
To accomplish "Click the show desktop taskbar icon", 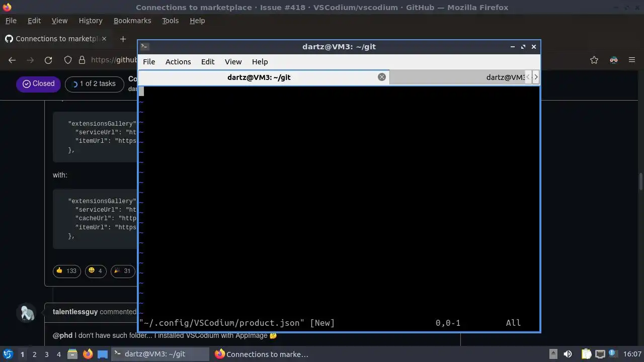I will pos(103,354).
